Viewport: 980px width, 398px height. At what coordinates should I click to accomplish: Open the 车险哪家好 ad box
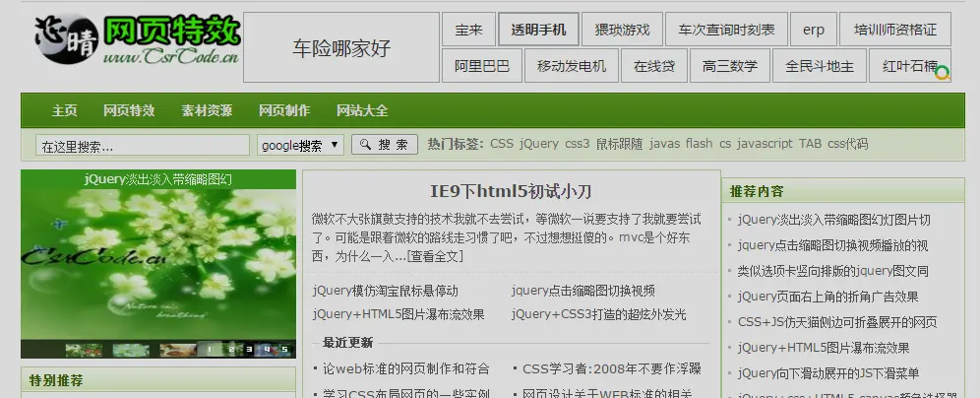[x=341, y=47]
